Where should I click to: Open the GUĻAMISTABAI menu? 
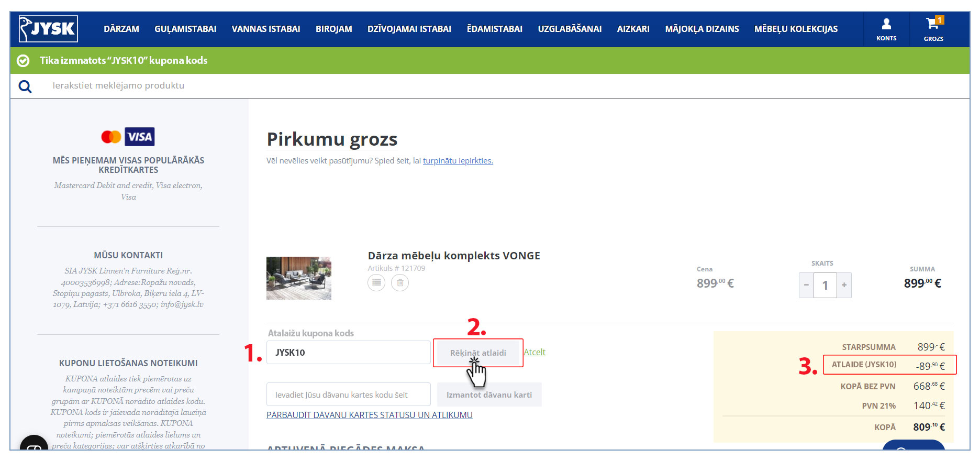pyautogui.click(x=185, y=29)
